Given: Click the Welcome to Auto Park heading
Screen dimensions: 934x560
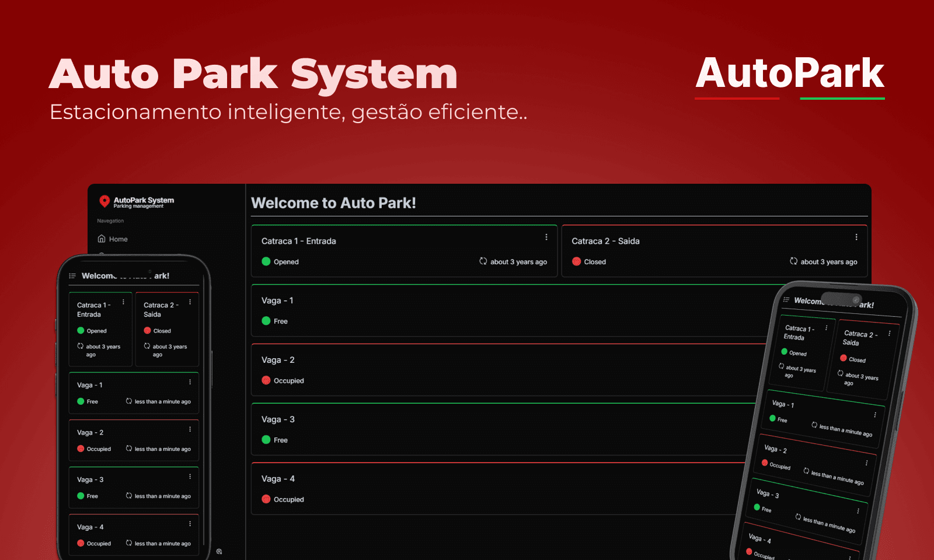Looking at the screenshot, I should pos(333,203).
